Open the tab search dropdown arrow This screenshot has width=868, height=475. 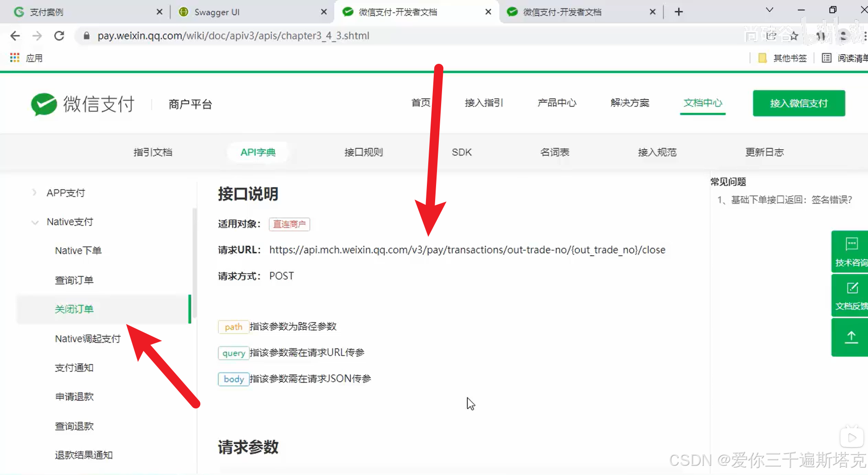tap(770, 10)
